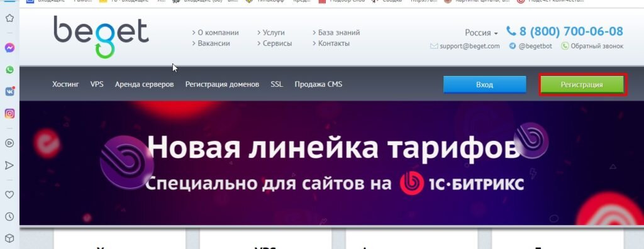
Task: Click the Специально для сайтов на text
Action: (268, 184)
